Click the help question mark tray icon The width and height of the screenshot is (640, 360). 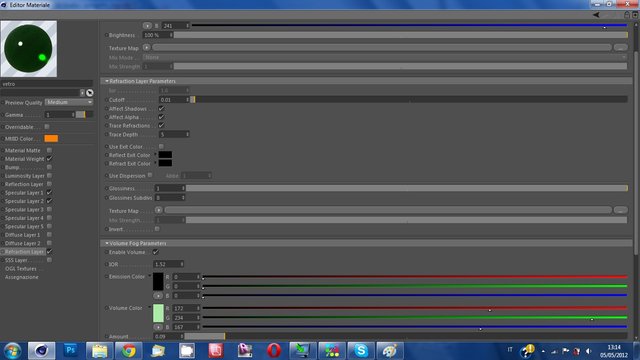tap(527, 351)
